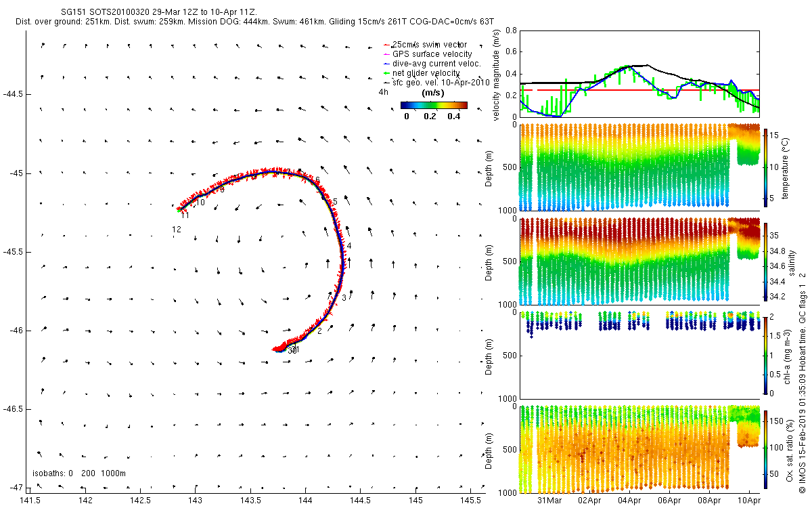Click the "34.2" tick on the salinity colorbar
The height and width of the screenshot is (508, 812).
[x=779, y=296]
